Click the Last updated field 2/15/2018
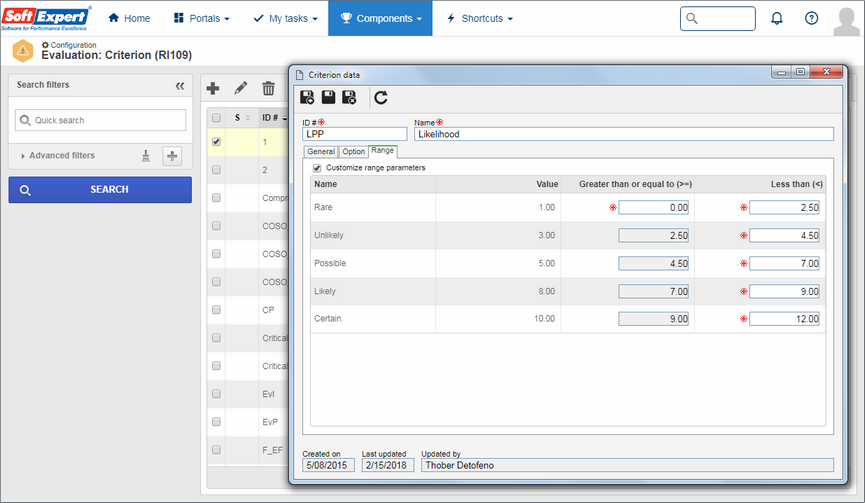The height and width of the screenshot is (503, 865). pyautogui.click(x=388, y=465)
